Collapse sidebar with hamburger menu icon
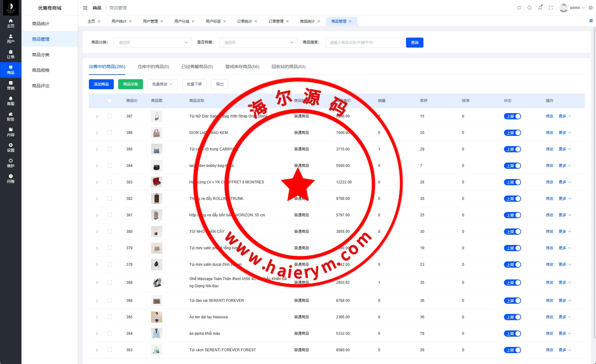The image size is (596, 364). (85, 8)
